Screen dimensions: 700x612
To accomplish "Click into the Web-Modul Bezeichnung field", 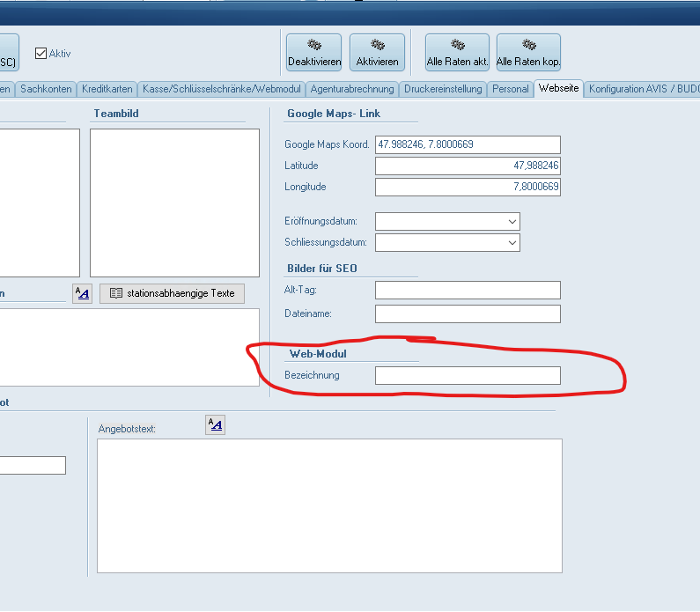I will click(x=468, y=376).
